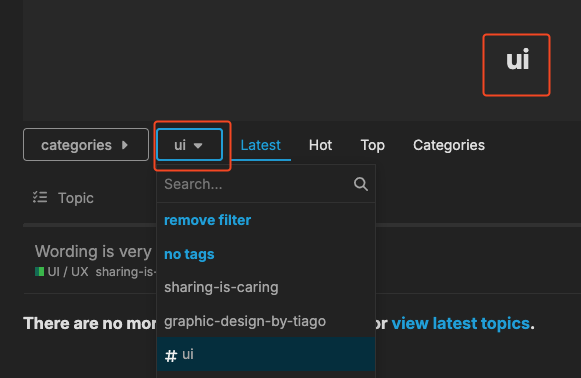This screenshot has width=581, height=378.
Task: Open the 'Wording is very' topic
Action: tap(93, 251)
